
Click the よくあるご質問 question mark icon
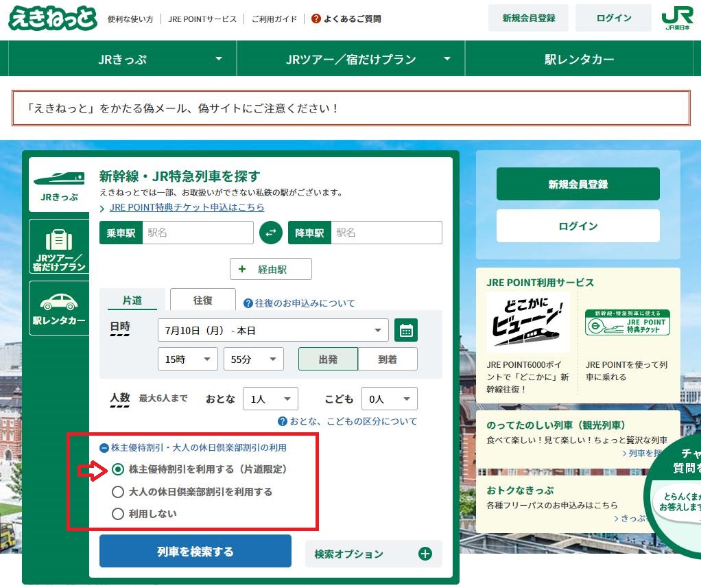tap(316, 19)
